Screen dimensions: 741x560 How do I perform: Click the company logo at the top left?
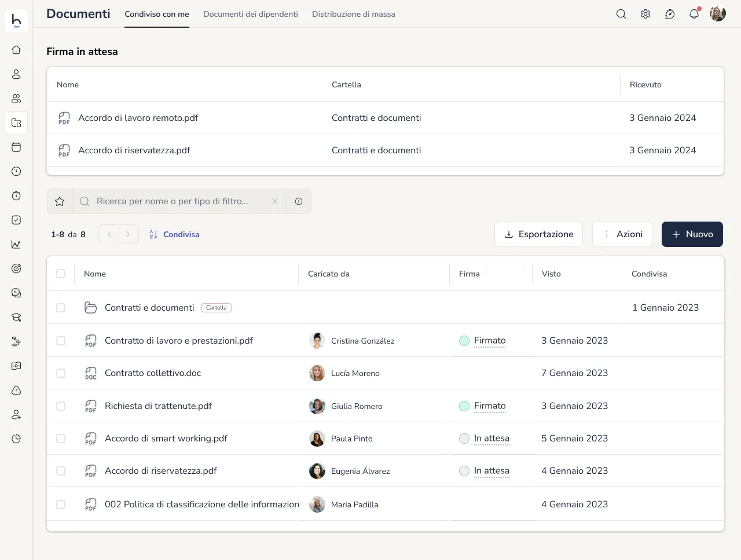coord(16,20)
